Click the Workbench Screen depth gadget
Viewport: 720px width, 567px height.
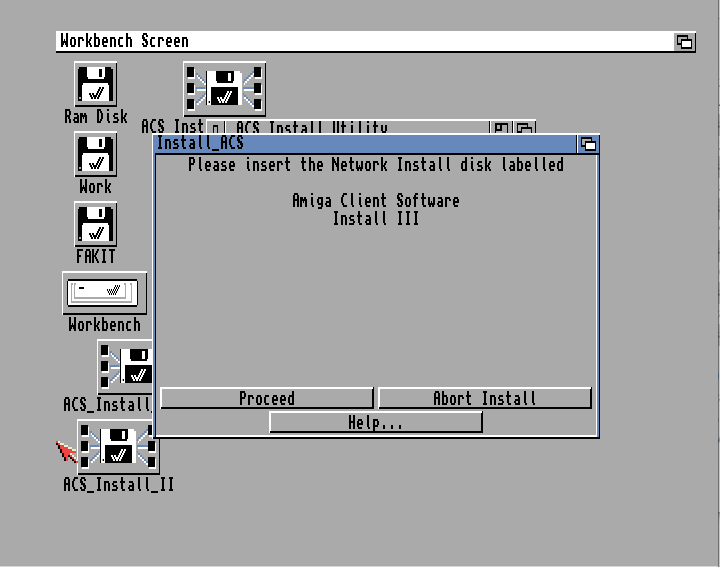point(685,42)
